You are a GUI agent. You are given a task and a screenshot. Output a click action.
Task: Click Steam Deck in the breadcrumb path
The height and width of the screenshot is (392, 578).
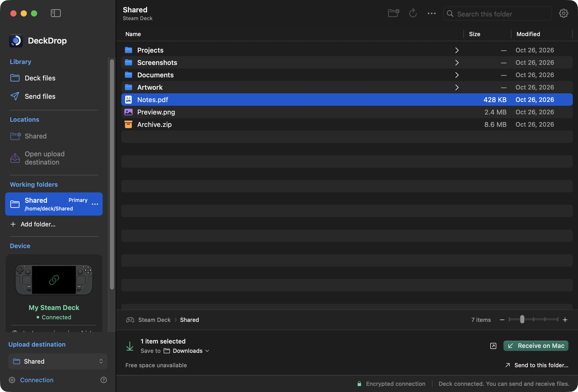[154, 320]
